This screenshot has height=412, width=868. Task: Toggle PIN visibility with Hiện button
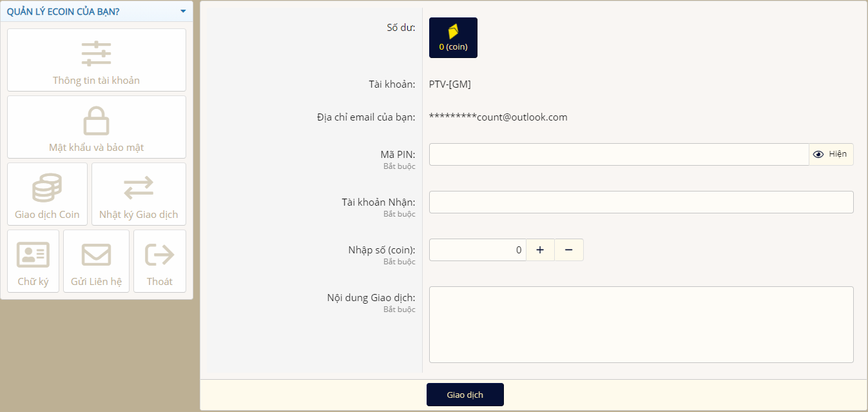pos(831,154)
